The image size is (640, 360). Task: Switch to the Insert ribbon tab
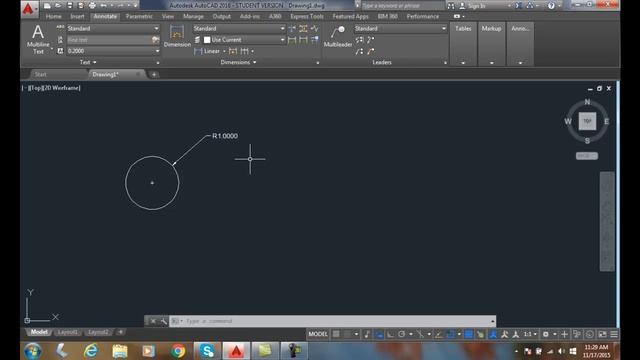click(x=77, y=16)
